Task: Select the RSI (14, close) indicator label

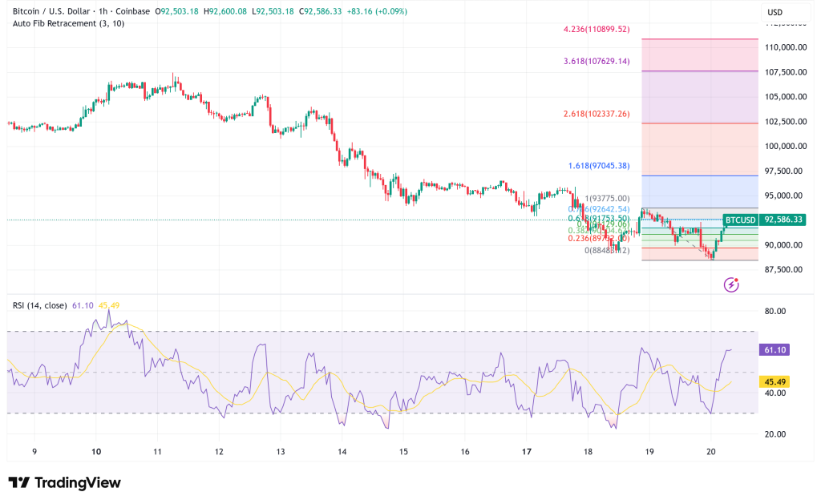Action: click(x=39, y=307)
